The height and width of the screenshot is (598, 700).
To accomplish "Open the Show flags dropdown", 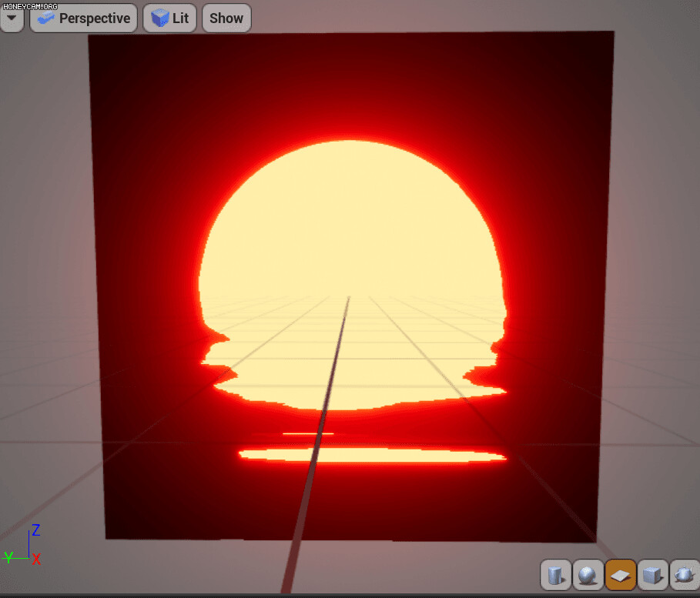I will point(226,18).
